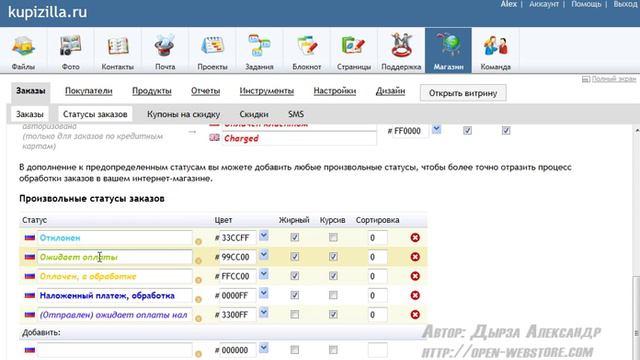This screenshot has width=640, height=360.
Task: Click the Russian flag beside Ожидает оплаты
Action: (30, 256)
